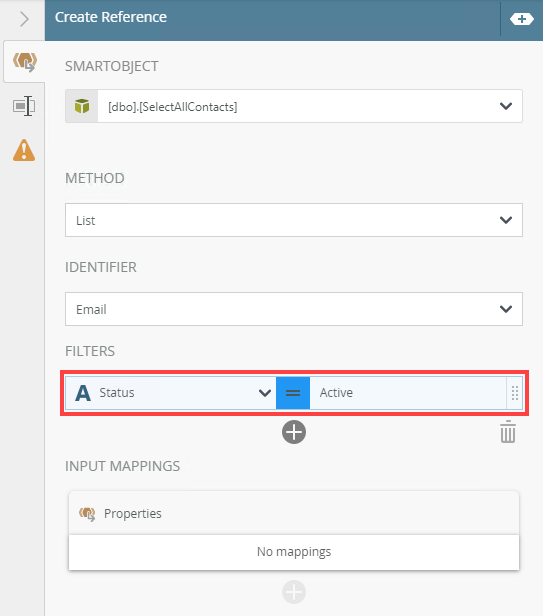This screenshot has width=543, height=616.
Task: Add an input mapping with faded plus
Action: pyautogui.click(x=294, y=592)
